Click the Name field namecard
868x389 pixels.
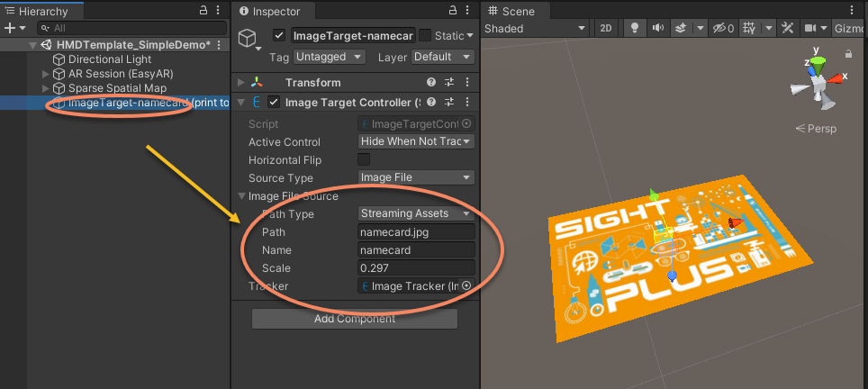click(416, 250)
